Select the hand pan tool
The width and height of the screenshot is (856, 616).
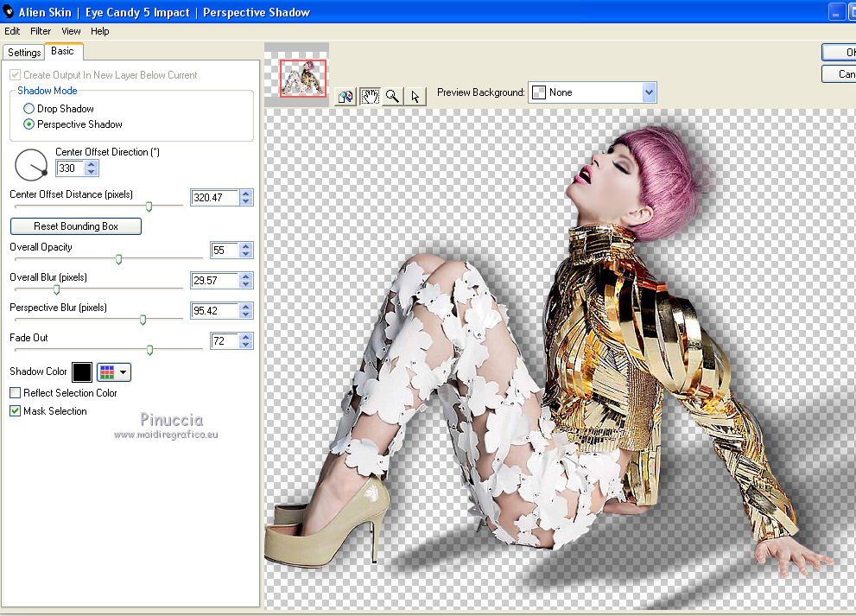(370, 97)
